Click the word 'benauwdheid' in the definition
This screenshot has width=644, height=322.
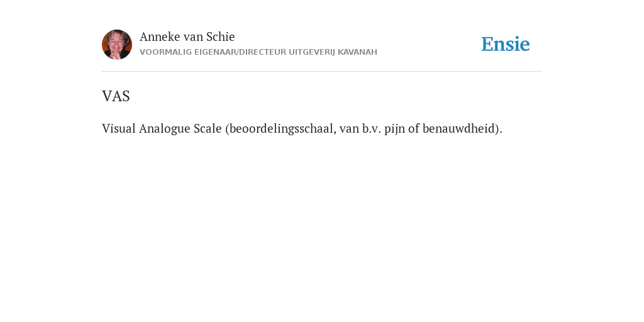458,128
